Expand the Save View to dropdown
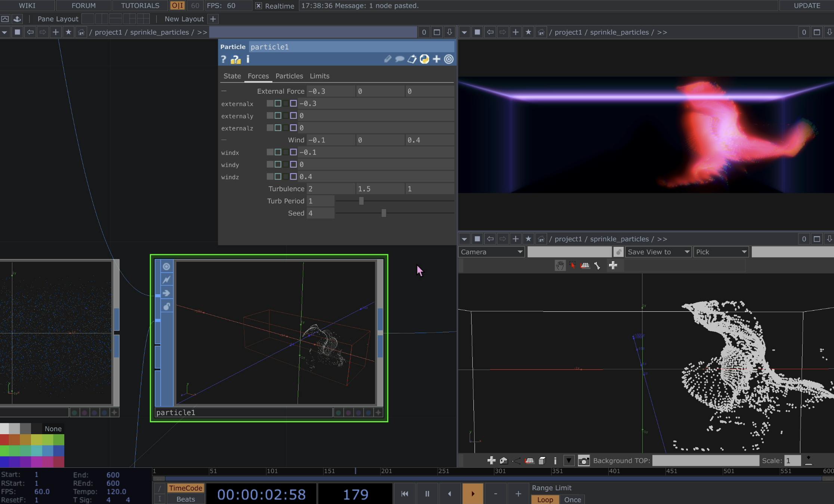The image size is (834, 504). click(x=658, y=252)
